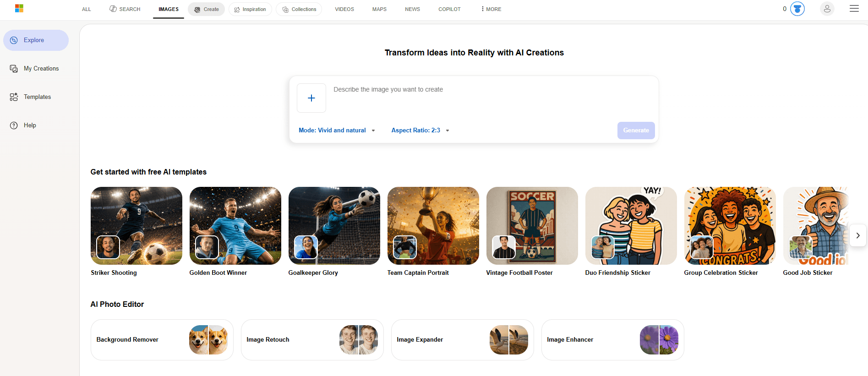Viewport: 868px width, 376px height.
Task: Show next templates with right chevron
Action: coord(858,235)
